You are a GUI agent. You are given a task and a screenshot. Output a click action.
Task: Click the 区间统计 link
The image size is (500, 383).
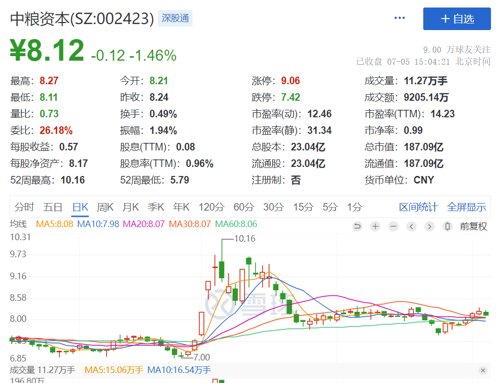click(x=418, y=207)
